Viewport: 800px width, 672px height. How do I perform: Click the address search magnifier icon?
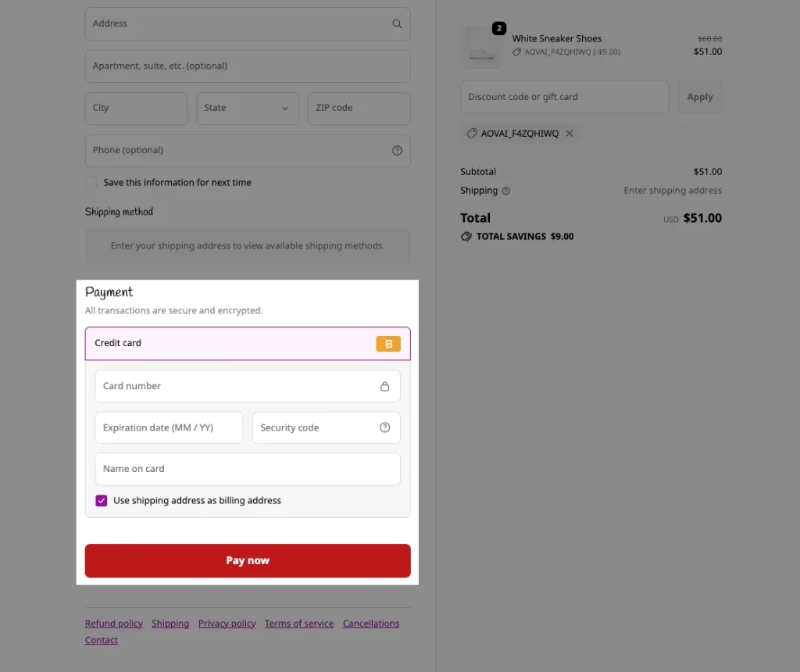396,23
